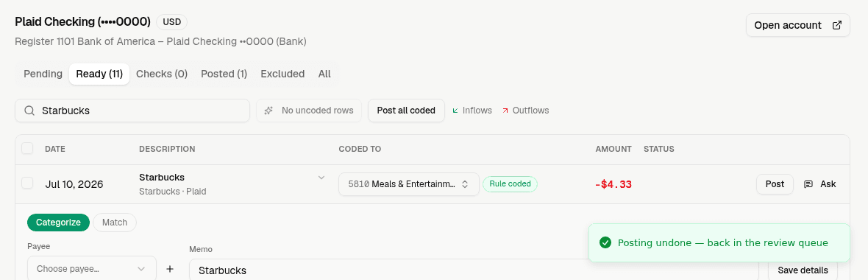The height and width of the screenshot is (280, 868).
Task: Click the Post all coded button
Action: click(406, 111)
